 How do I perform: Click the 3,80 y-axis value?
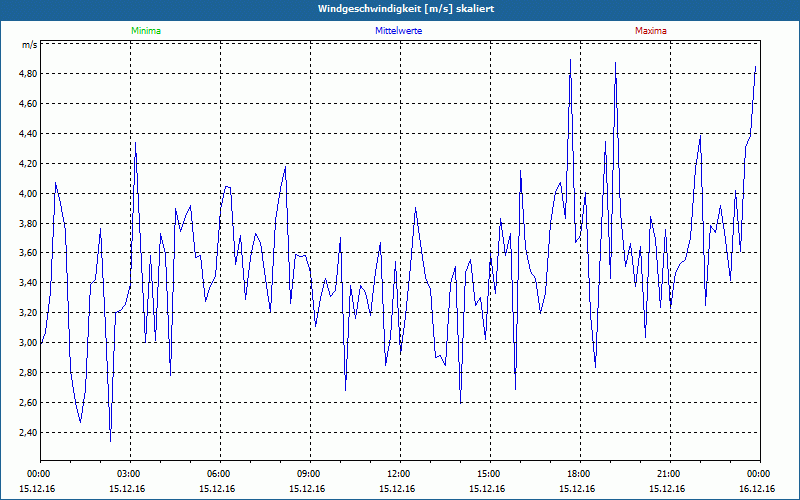click(x=28, y=223)
